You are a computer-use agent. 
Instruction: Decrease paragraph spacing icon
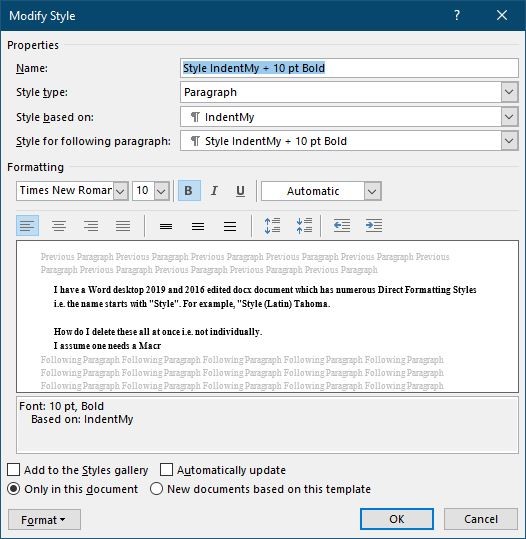(x=304, y=226)
